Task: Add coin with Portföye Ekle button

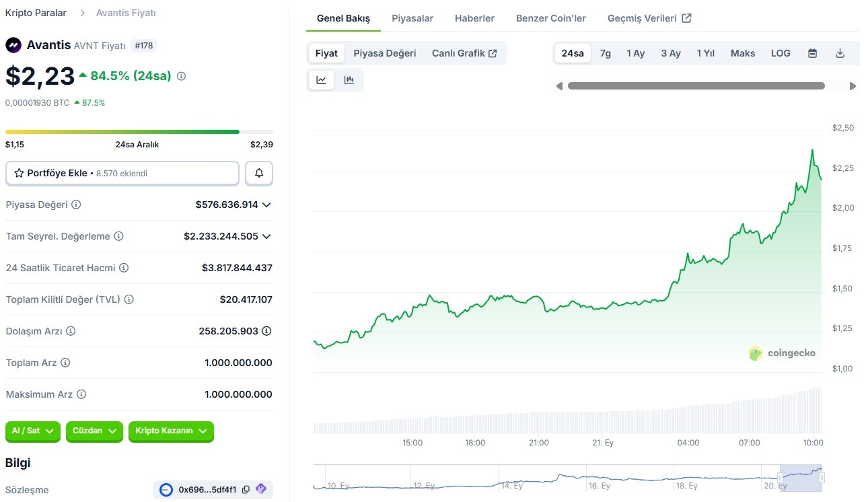Action: [122, 173]
